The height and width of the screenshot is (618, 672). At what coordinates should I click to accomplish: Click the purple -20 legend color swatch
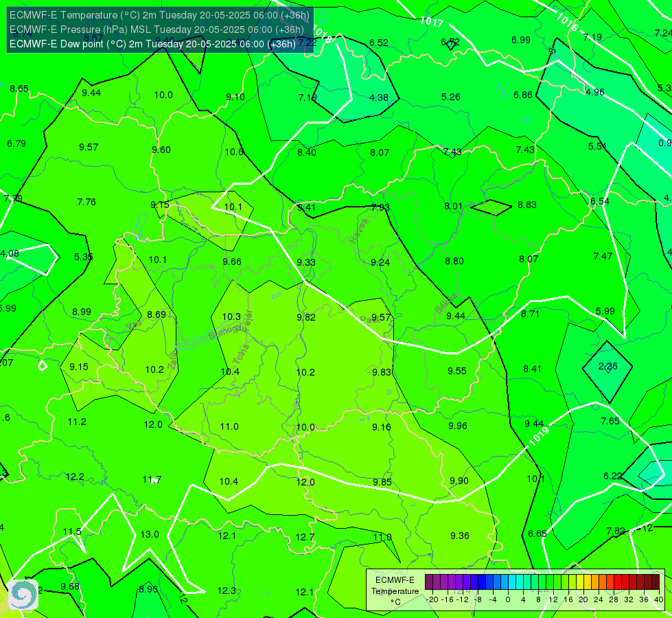[x=428, y=582]
